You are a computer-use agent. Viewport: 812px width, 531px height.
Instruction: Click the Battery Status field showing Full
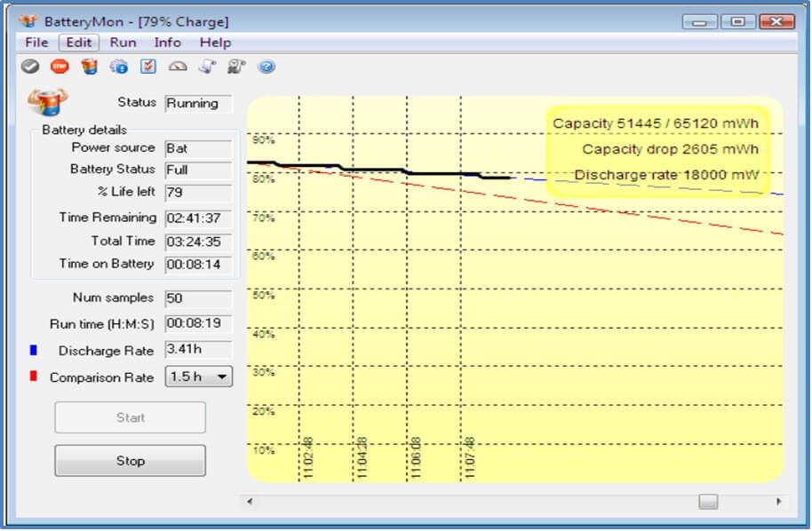coord(199,170)
